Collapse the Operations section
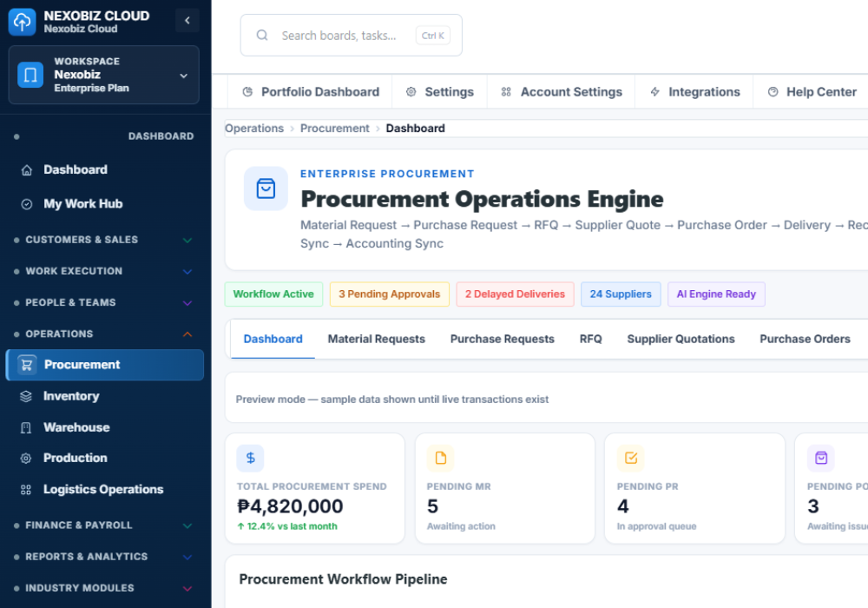The height and width of the screenshot is (608, 868). [105, 334]
